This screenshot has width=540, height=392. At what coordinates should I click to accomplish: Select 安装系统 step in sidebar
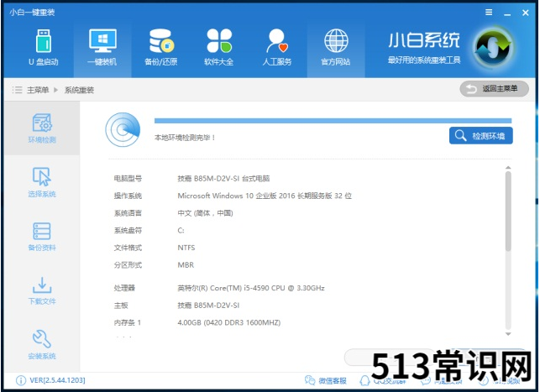click(x=42, y=345)
